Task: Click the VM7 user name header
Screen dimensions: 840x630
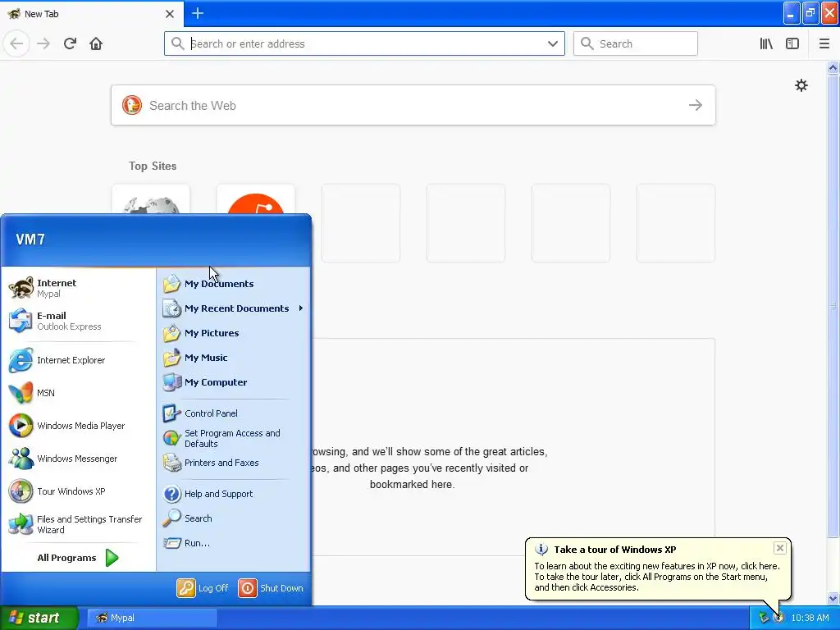Action: (30, 240)
